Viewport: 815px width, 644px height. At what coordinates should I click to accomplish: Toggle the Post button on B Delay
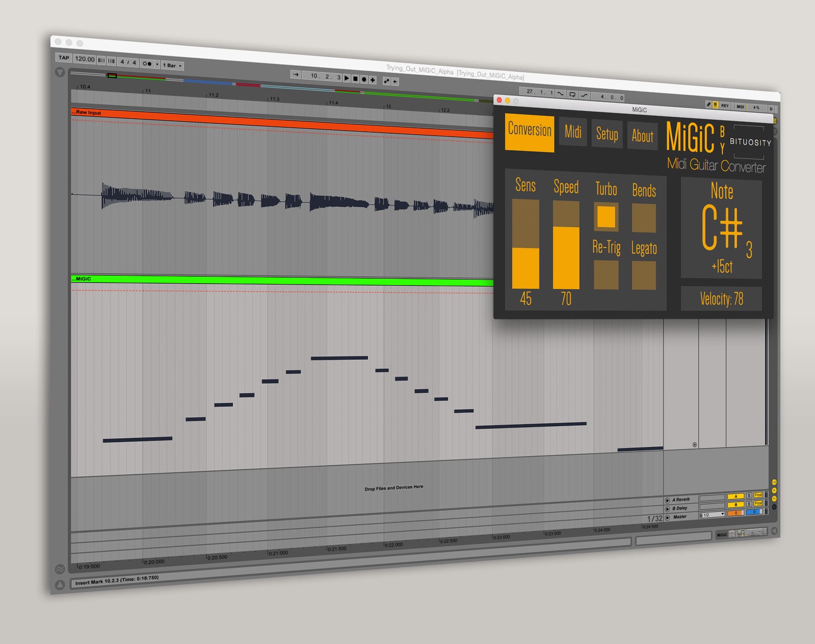[758, 503]
